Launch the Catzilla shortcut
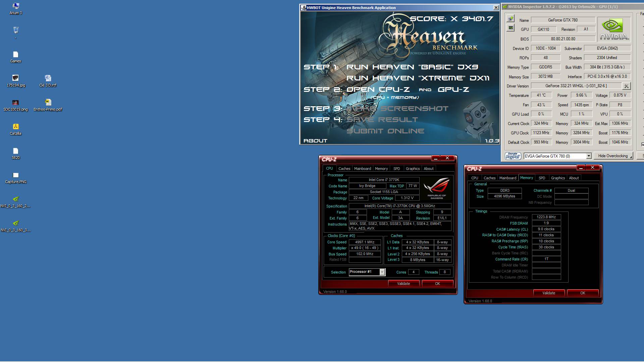Screen dimensions: 644x362 click(15, 129)
